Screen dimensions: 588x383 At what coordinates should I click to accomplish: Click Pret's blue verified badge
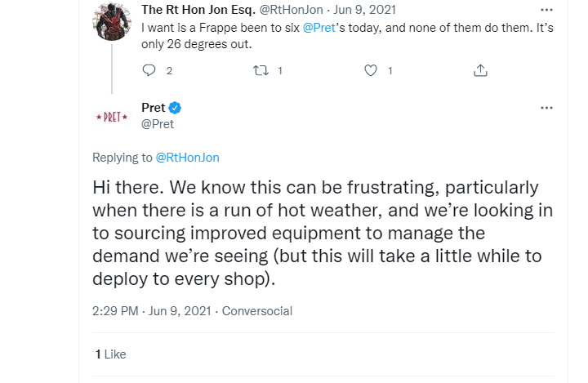(x=176, y=109)
